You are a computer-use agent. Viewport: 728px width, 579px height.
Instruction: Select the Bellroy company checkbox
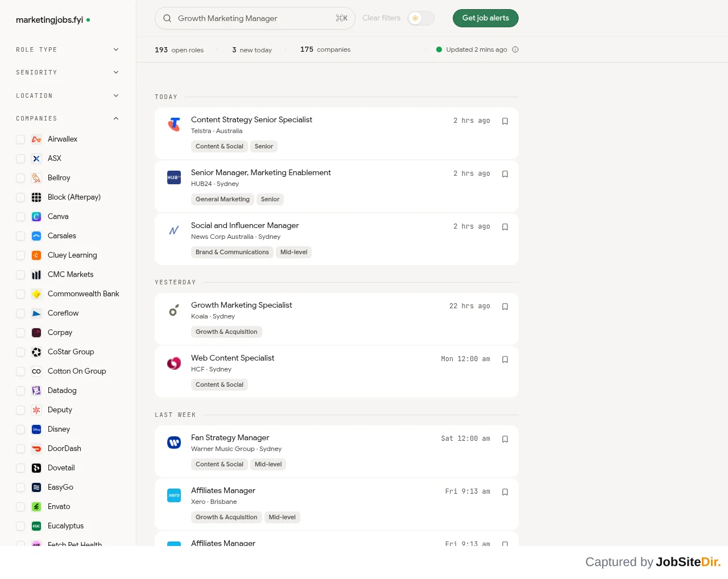pyautogui.click(x=20, y=178)
